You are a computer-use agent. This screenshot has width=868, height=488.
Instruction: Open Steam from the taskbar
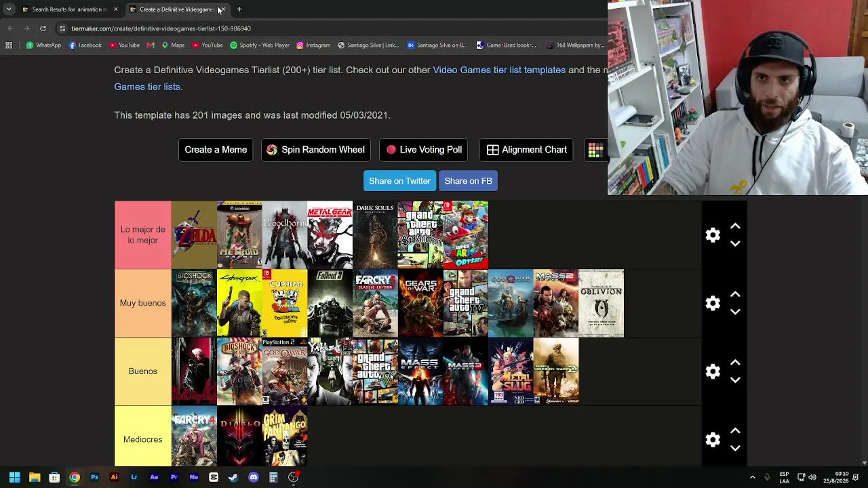233,477
